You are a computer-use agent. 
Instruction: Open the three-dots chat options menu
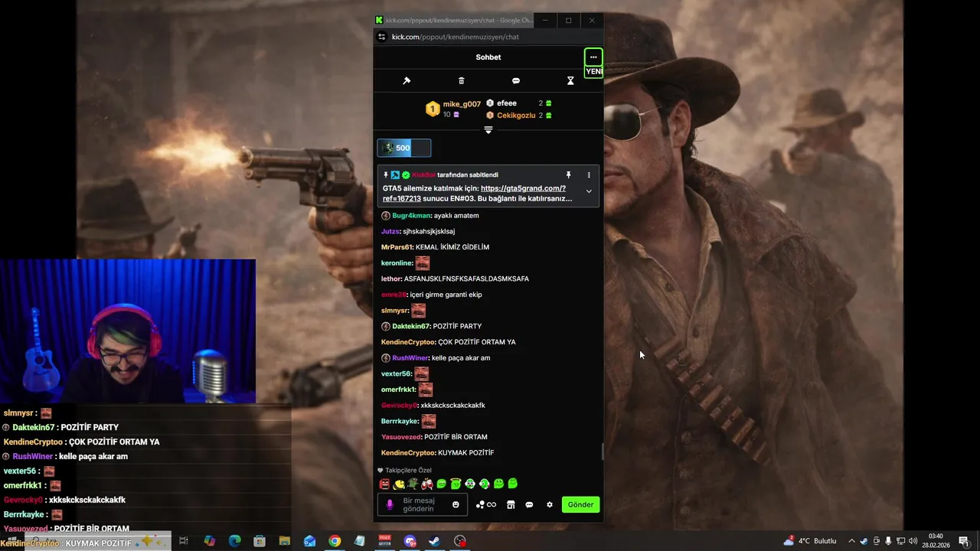(593, 57)
